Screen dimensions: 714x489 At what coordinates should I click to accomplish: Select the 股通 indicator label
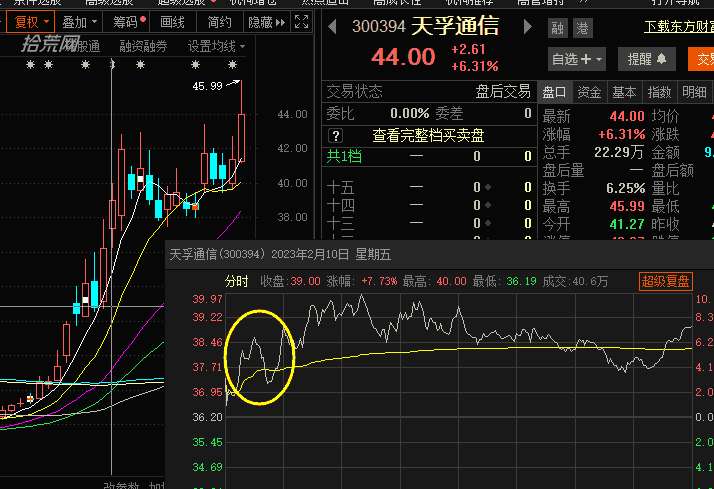point(89,46)
